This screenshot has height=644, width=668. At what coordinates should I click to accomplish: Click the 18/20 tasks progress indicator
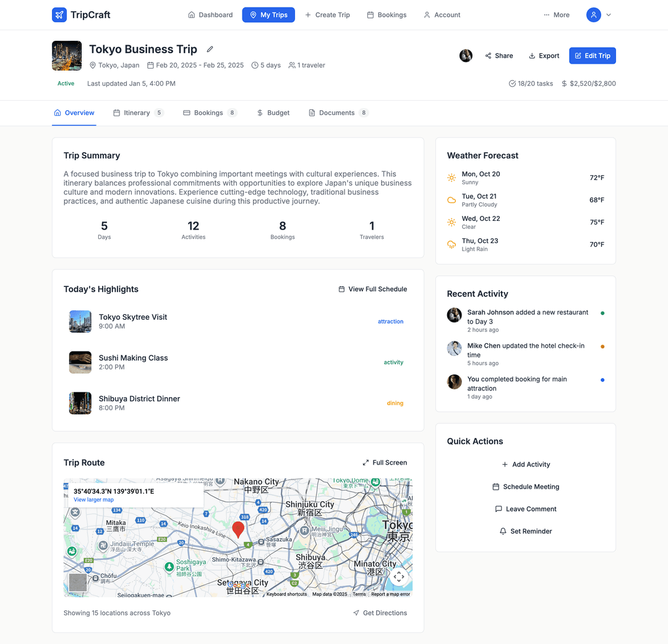point(531,84)
